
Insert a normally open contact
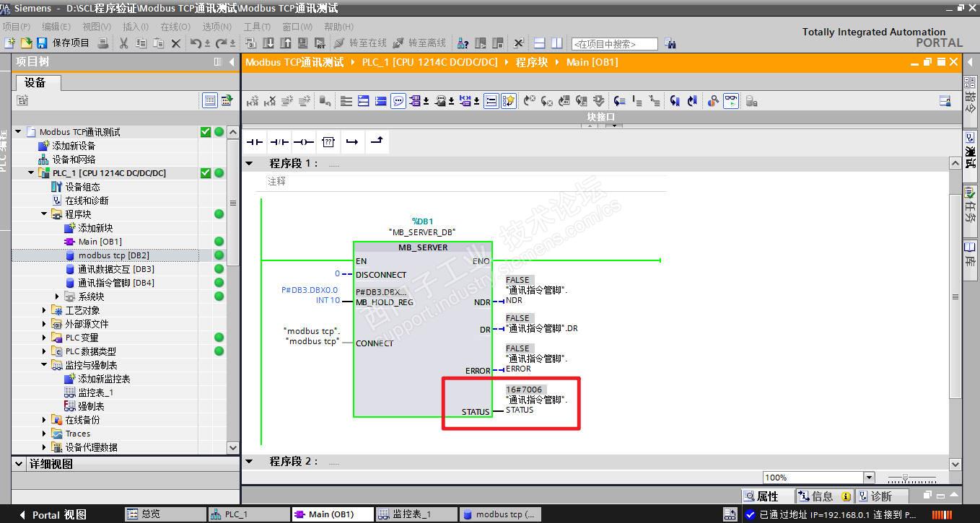(255, 142)
